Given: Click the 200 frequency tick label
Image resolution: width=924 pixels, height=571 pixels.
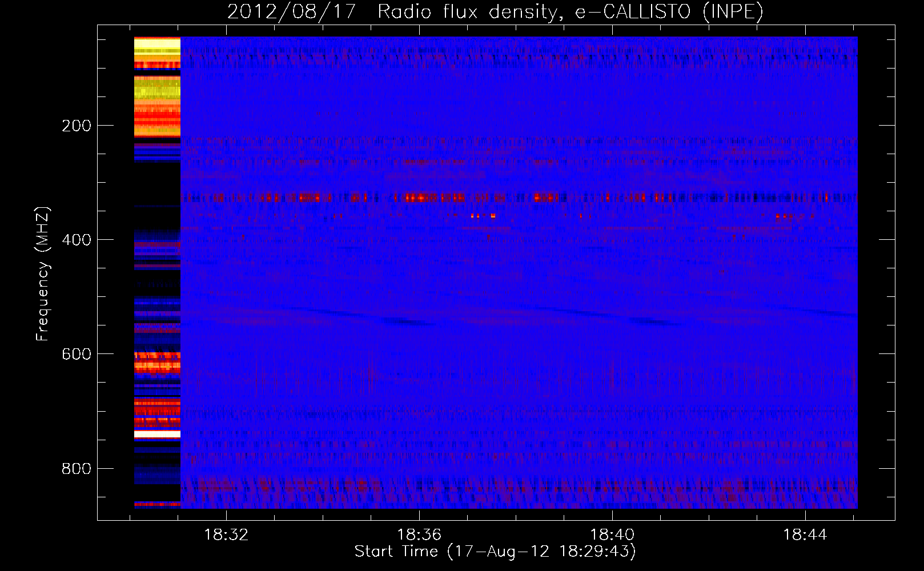Looking at the screenshot, I should pyautogui.click(x=77, y=126).
